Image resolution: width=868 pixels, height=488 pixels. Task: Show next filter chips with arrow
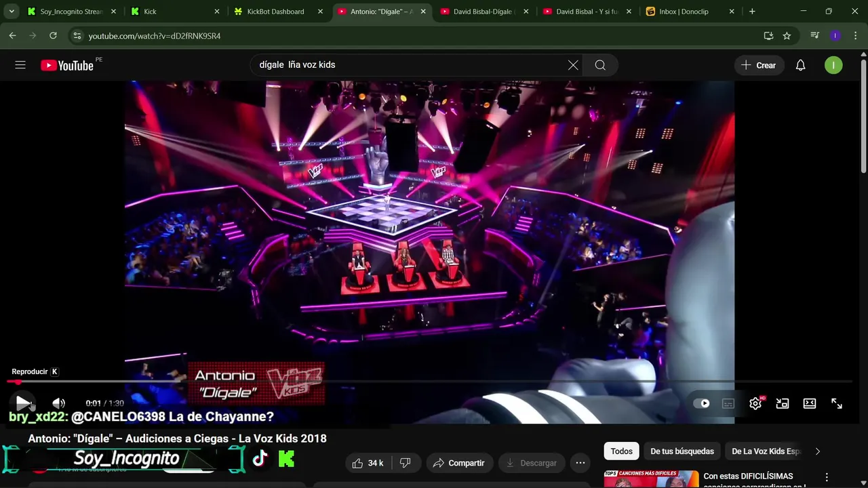(817, 451)
